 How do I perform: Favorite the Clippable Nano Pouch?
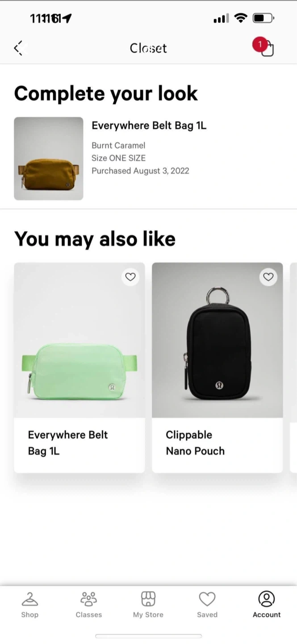(x=268, y=277)
